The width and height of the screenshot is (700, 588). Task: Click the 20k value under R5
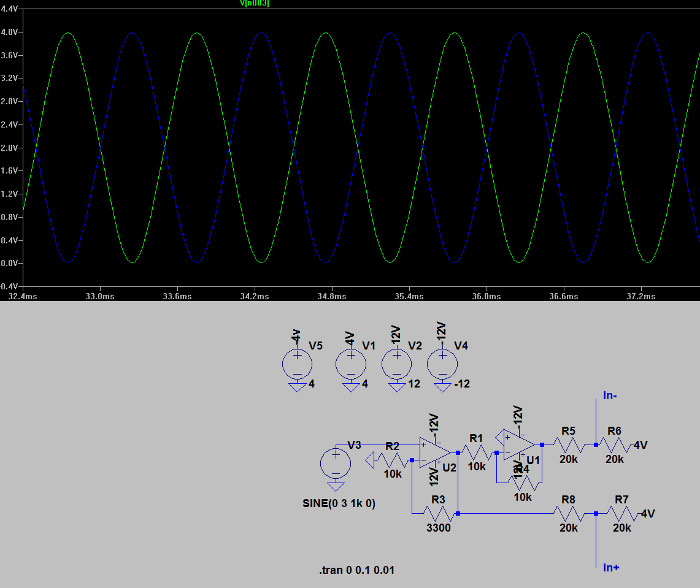point(569,459)
